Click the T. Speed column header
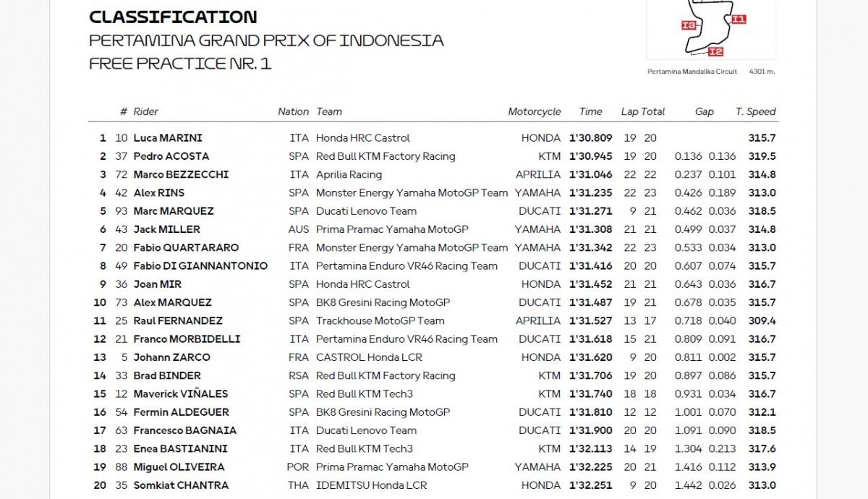 coord(755,111)
